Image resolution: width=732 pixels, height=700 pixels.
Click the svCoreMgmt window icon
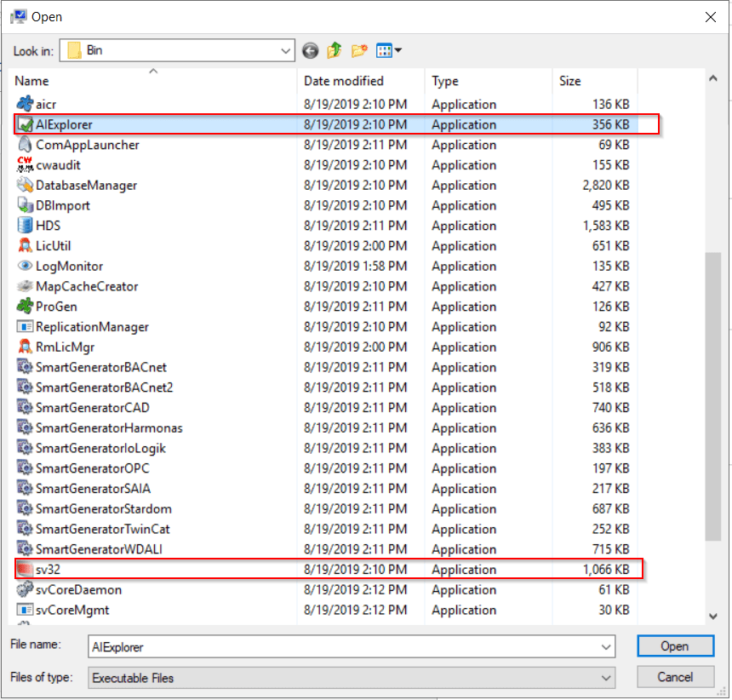(x=26, y=610)
